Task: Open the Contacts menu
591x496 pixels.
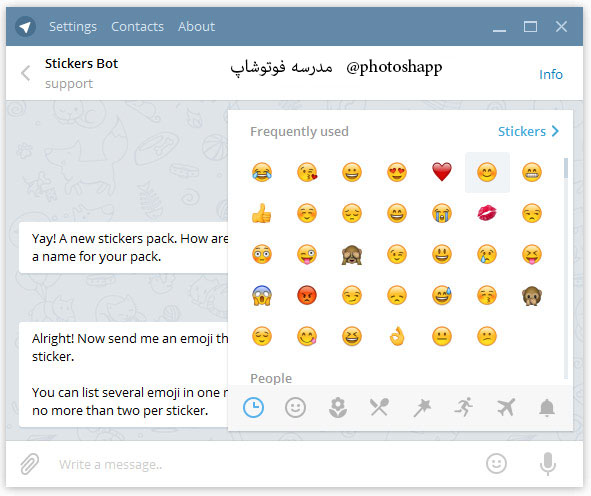Action: pyautogui.click(x=138, y=27)
